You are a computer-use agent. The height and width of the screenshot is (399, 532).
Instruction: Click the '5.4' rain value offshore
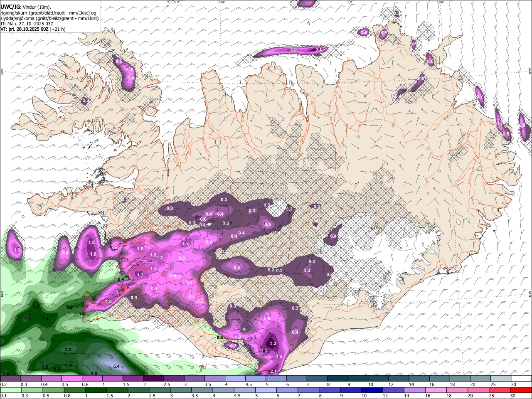pos(117,366)
